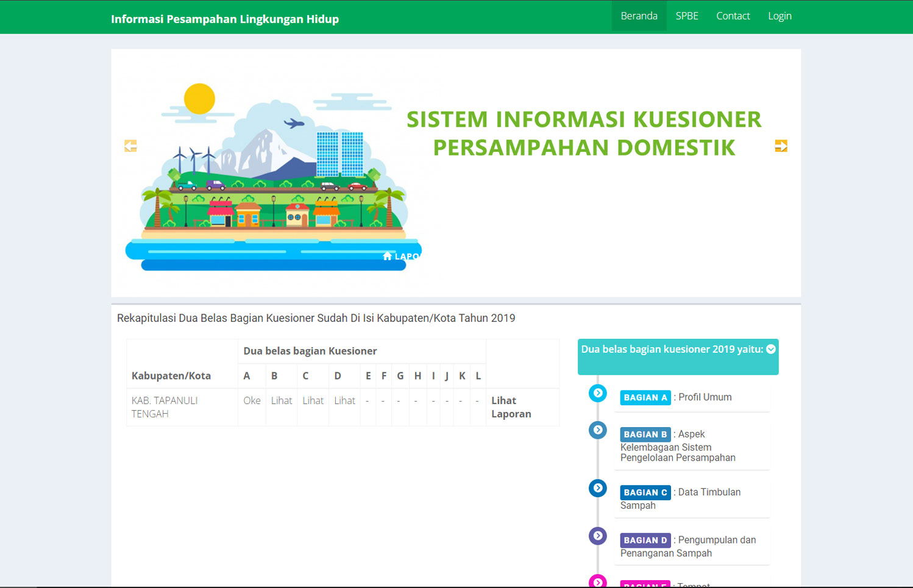Click the pink timeline circle icon at bottom
Image resolution: width=913 pixels, height=588 pixels.
(597, 581)
